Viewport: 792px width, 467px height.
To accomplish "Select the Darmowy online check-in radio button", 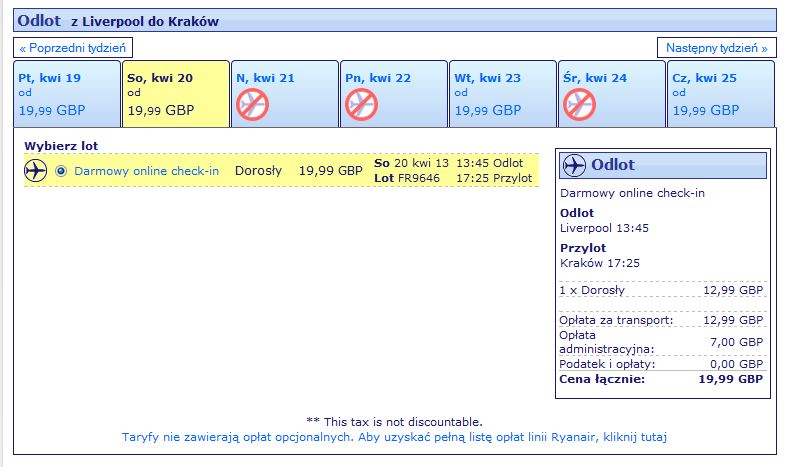I will (61, 171).
